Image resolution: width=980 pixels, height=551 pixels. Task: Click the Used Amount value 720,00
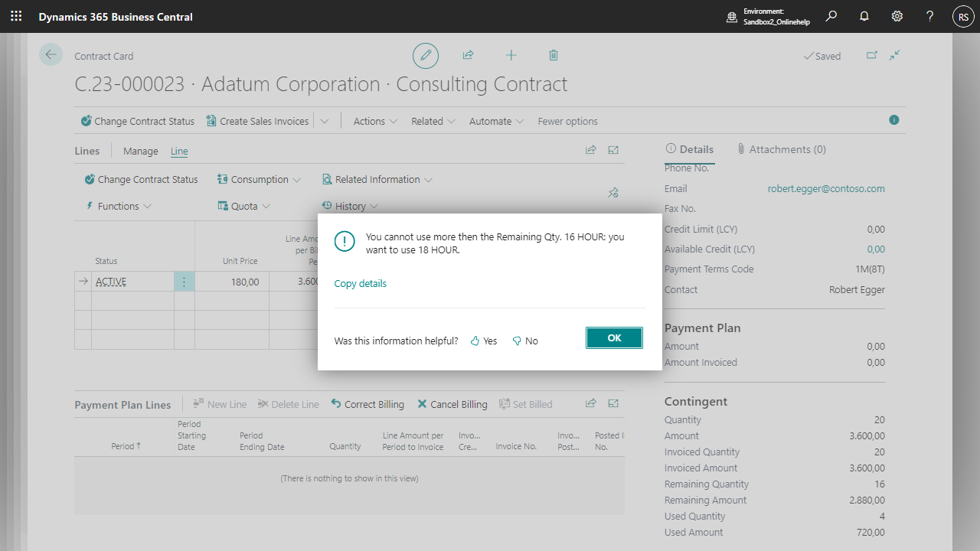tap(871, 532)
